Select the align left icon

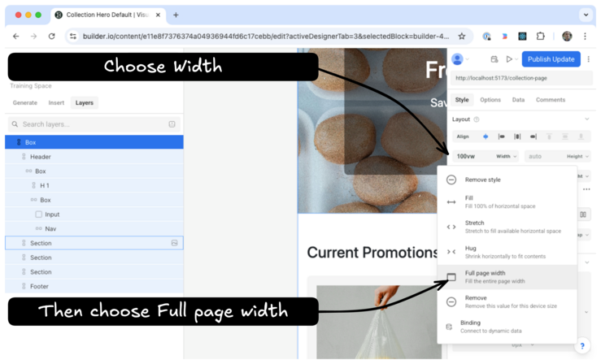[501, 136]
